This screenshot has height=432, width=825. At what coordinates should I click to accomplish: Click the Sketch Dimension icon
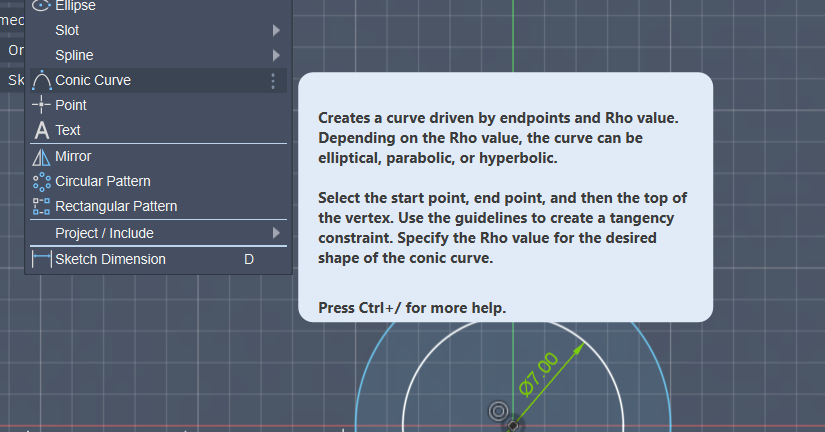point(42,259)
